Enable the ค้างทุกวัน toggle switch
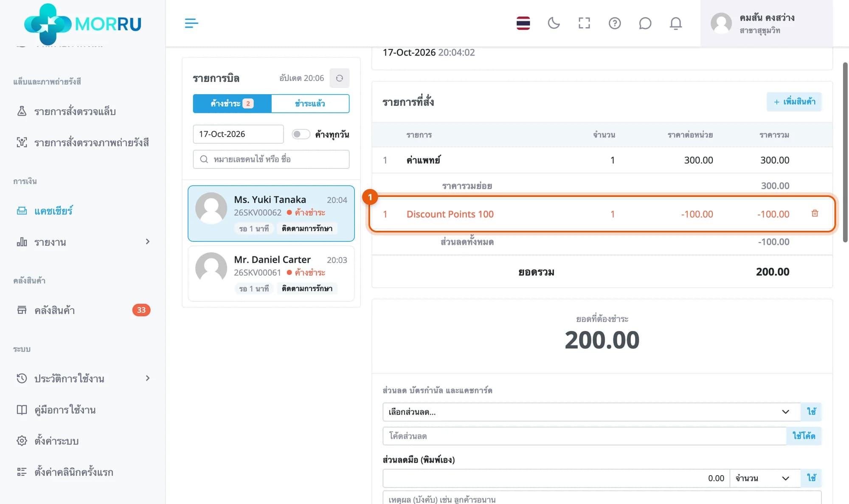This screenshot has width=849, height=504. [301, 134]
